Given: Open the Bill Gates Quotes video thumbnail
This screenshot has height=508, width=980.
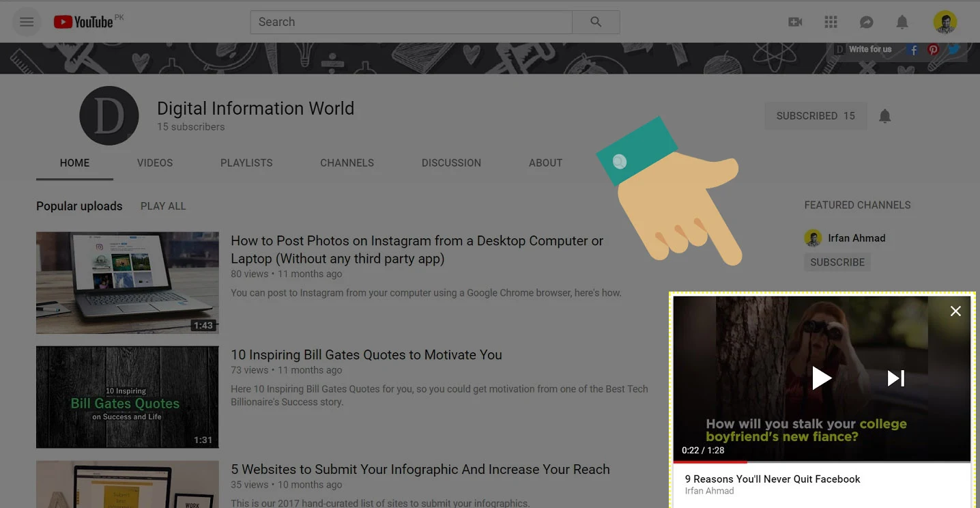Looking at the screenshot, I should click(x=127, y=397).
